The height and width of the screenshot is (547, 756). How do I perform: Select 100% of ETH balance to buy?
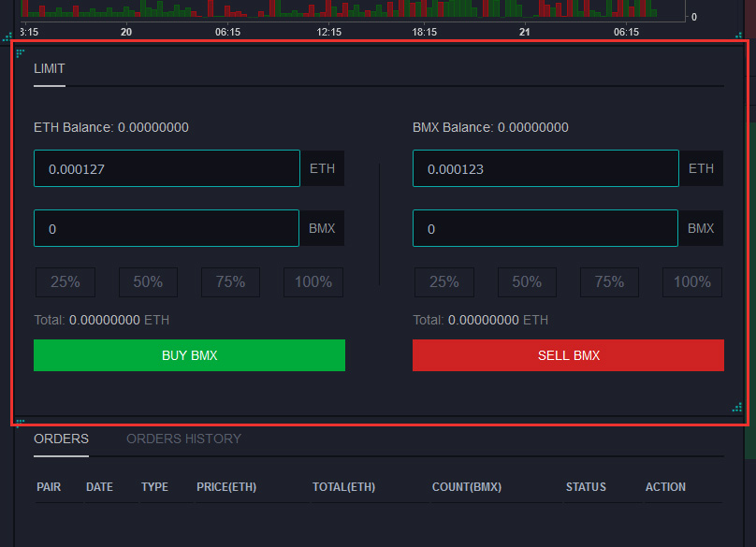pyautogui.click(x=313, y=282)
